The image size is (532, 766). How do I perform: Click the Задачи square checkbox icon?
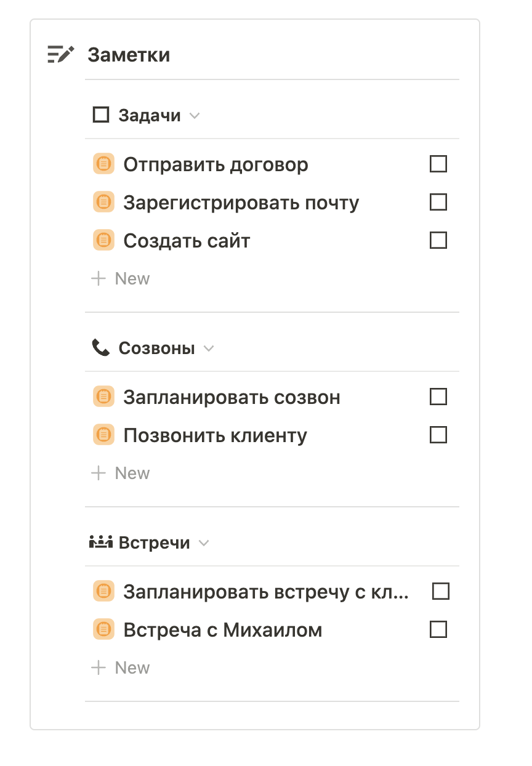click(100, 115)
